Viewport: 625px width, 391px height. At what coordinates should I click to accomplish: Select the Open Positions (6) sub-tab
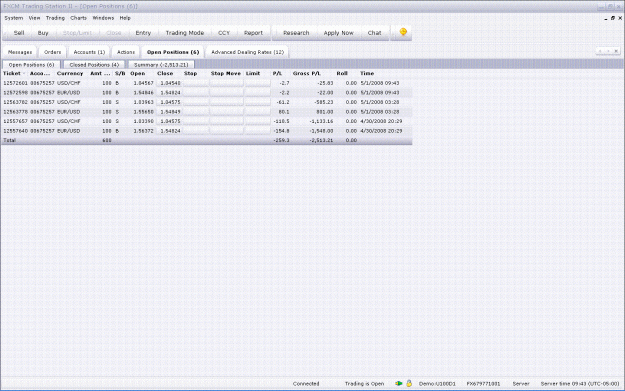31,65
